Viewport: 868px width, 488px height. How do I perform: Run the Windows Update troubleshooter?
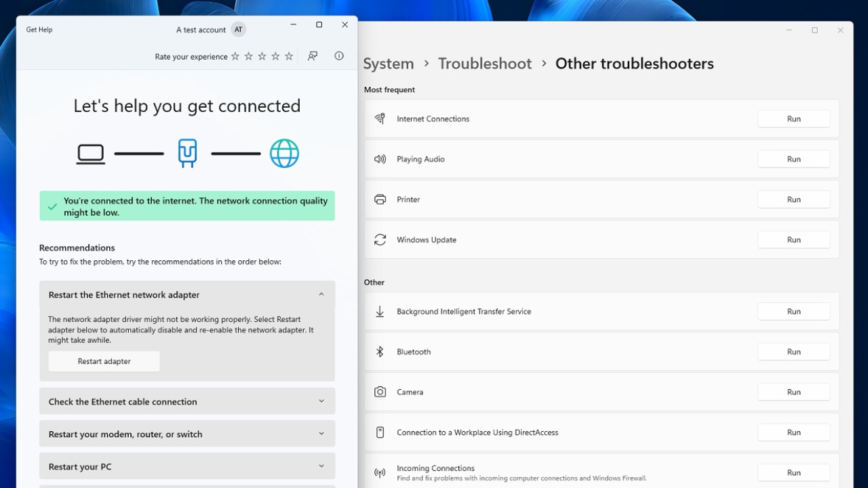793,240
